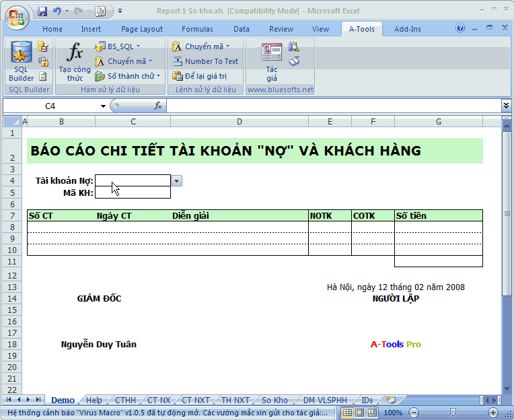Image resolution: width=514 pixels, height=420 pixels.
Task: Switch to the So Kho sheet tab
Action: tap(274, 400)
